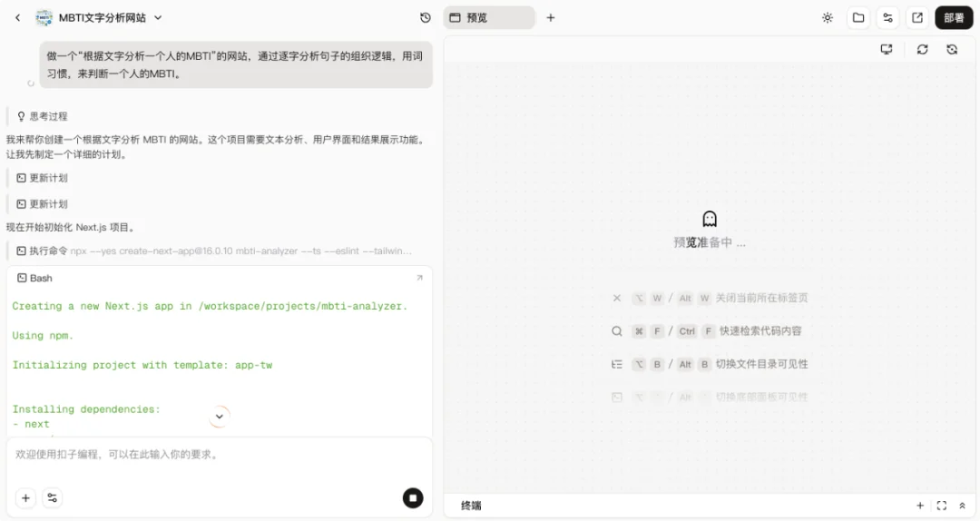The width and height of the screenshot is (980, 521).
Task: Click the user prompt message bubble
Action: [236, 64]
